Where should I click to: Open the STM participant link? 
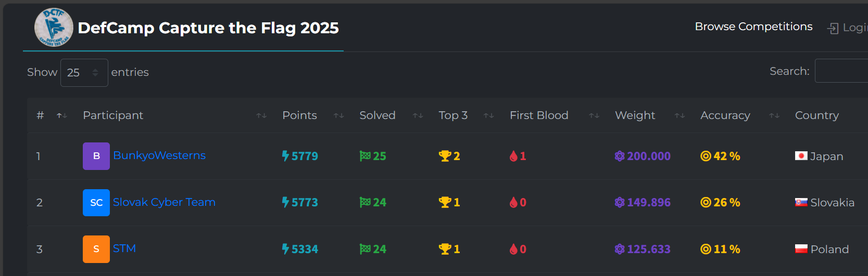(124, 248)
